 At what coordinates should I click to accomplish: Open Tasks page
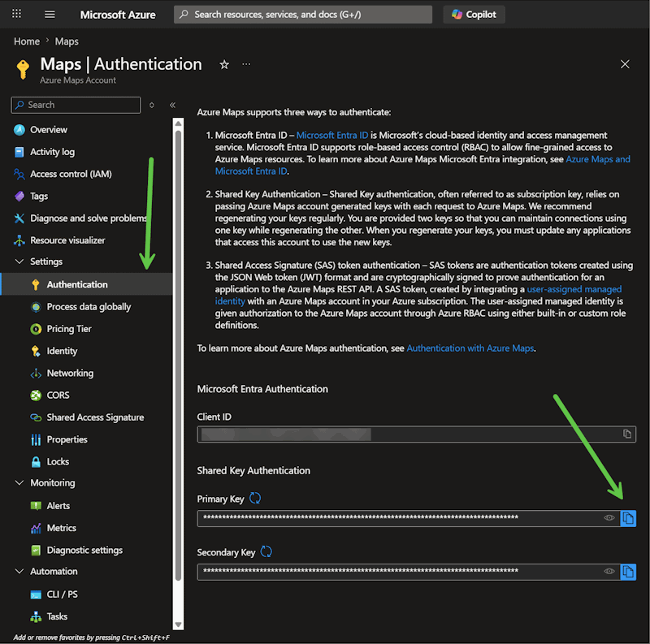[x=57, y=616]
